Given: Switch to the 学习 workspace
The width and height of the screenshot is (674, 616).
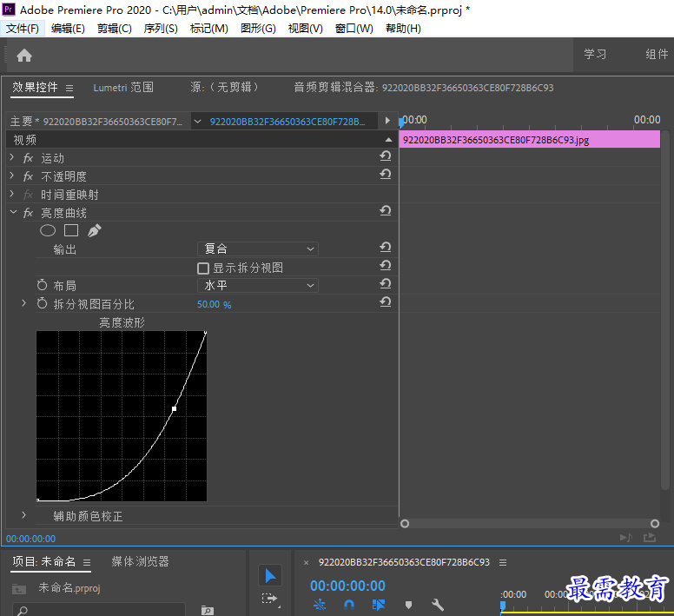Looking at the screenshot, I should [595, 54].
